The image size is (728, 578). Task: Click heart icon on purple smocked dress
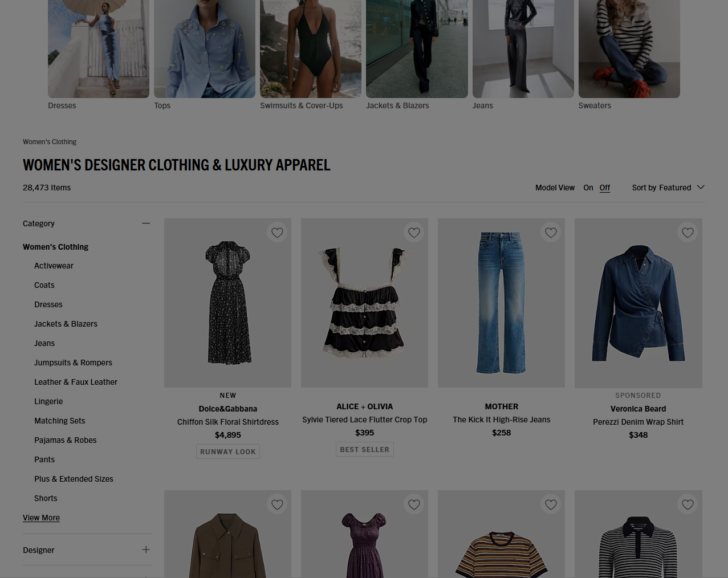[x=414, y=504]
